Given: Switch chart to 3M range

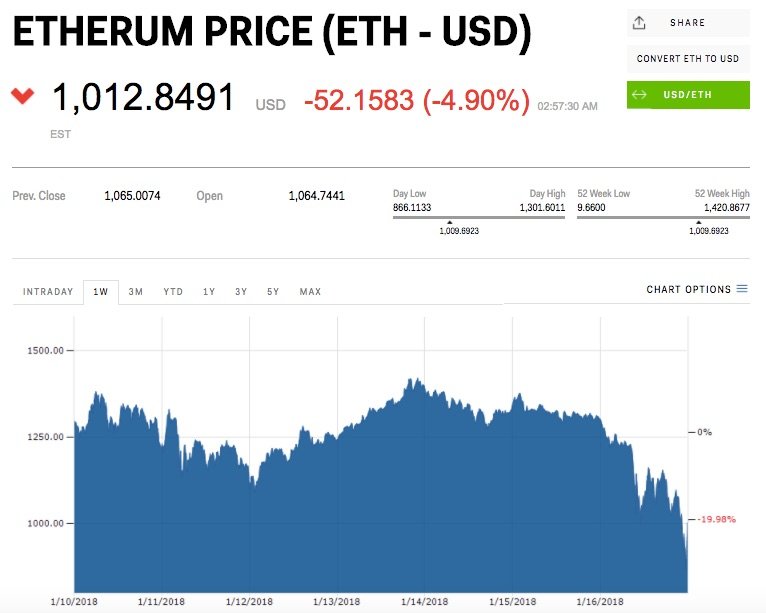Looking at the screenshot, I should coord(136,292).
